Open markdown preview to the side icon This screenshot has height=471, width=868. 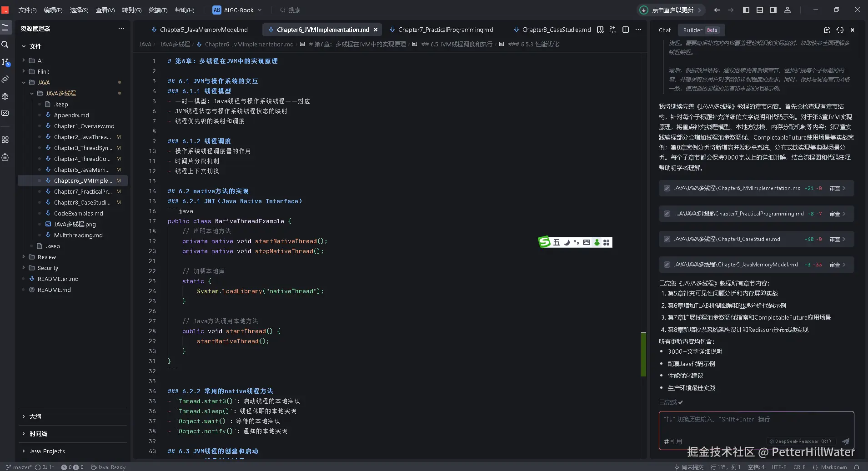[600, 30]
